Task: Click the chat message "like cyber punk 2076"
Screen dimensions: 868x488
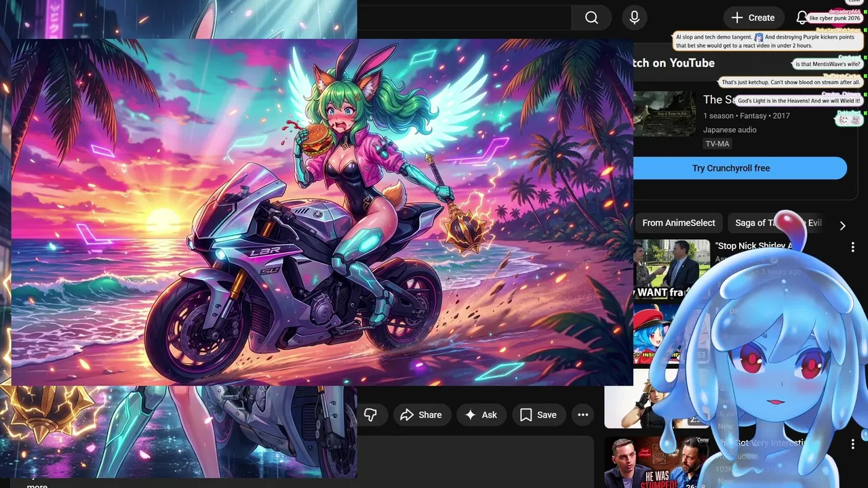Action: pos(834,18)
